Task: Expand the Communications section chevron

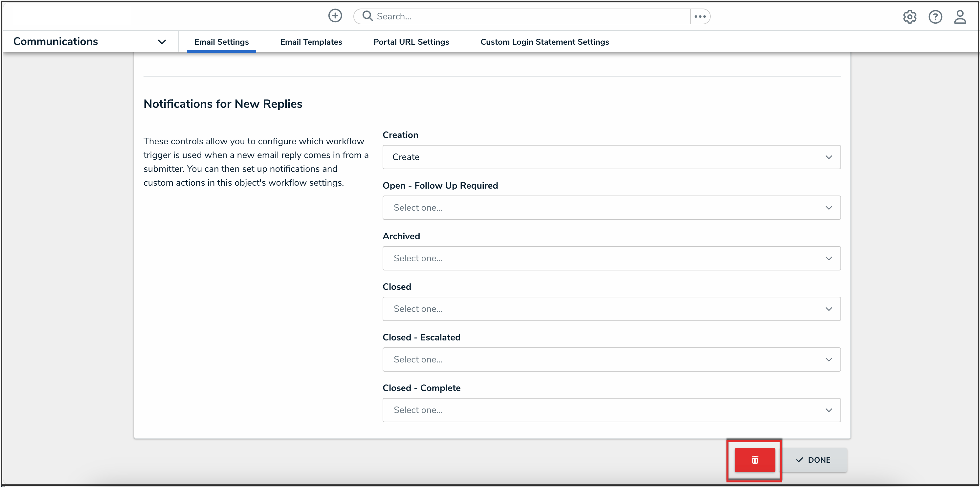Action: (162, 41)
